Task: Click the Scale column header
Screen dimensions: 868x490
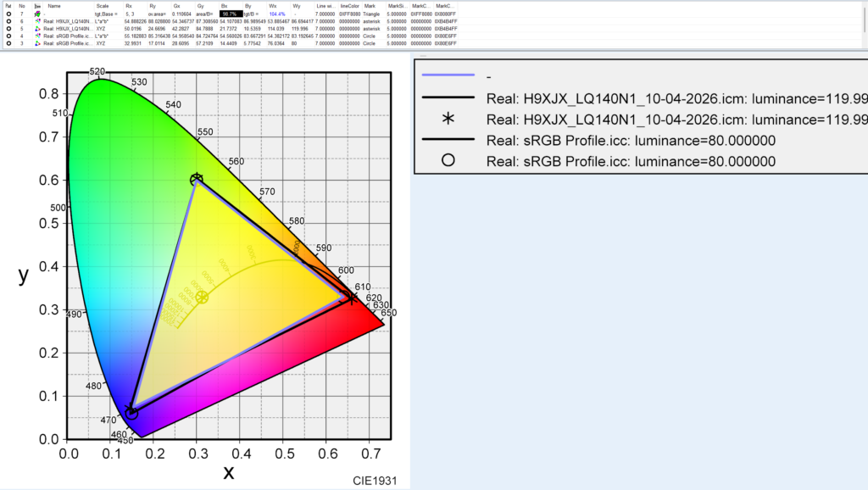Action: coord(103,6)
